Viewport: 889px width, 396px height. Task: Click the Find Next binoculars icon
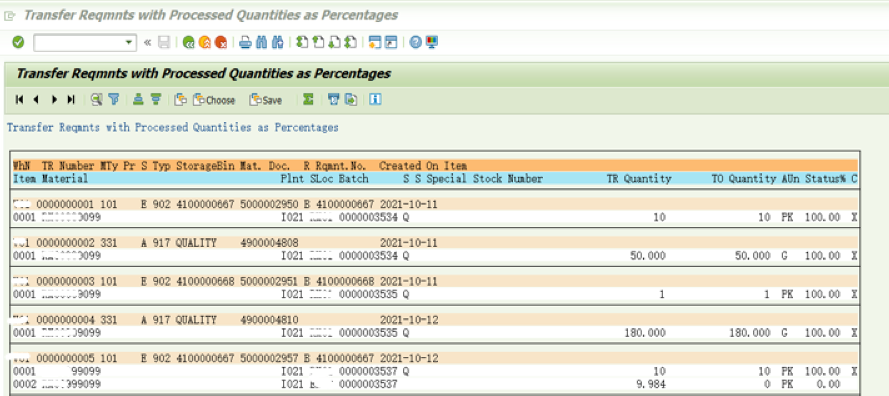(277, 43)
